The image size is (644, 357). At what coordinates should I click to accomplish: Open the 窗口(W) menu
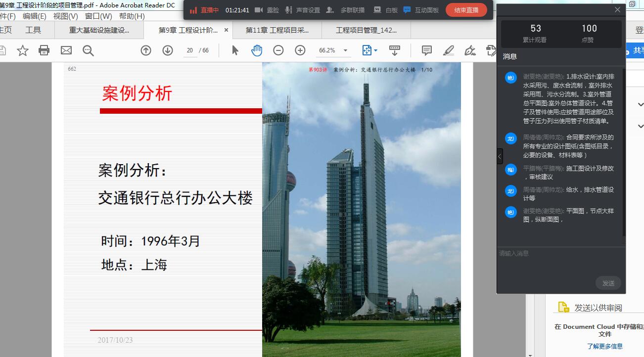98,16
